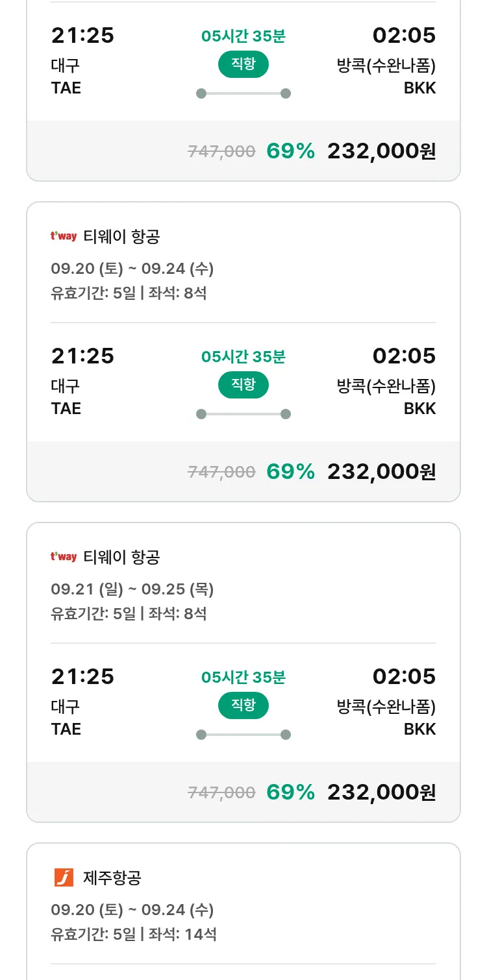The height and width of the screenshot is (980, 487).
Task: Click the 21:25 departure time in the 09.21 (일) card
Action: point(82,676)
